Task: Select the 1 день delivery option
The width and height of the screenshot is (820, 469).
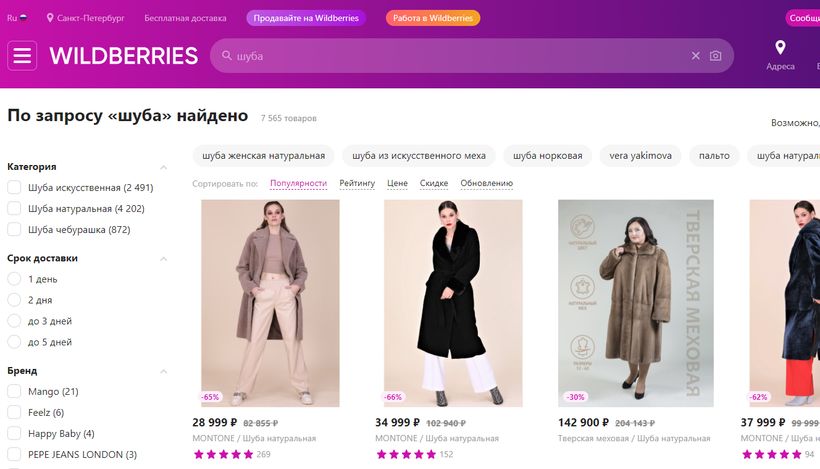Action: coord(14,279)
